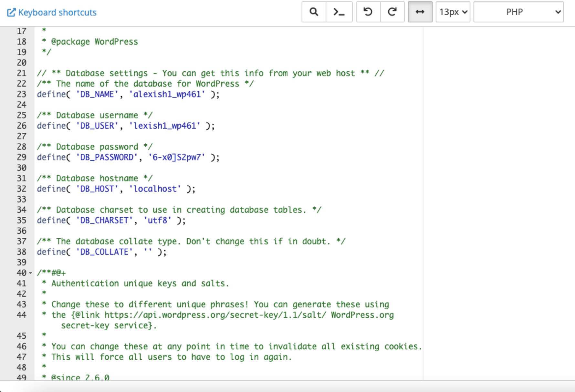Click the '6-x0]S2pw7' password string

coord(177,157)
